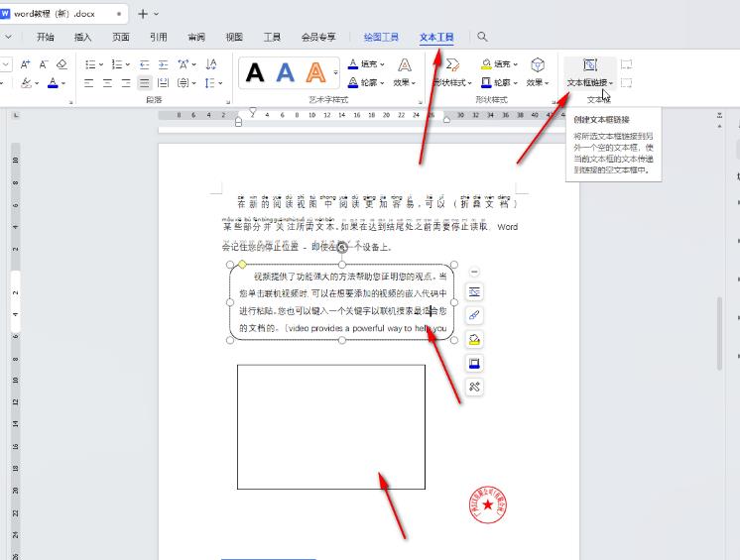740x560 pixels.
Task: Click the text highlight pen icon
Action: coord(26,83)
